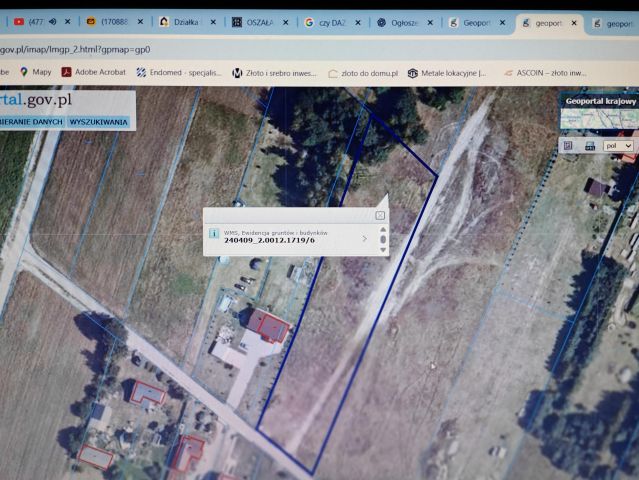Close the Ogłosze browser tab

pos(430,23)
